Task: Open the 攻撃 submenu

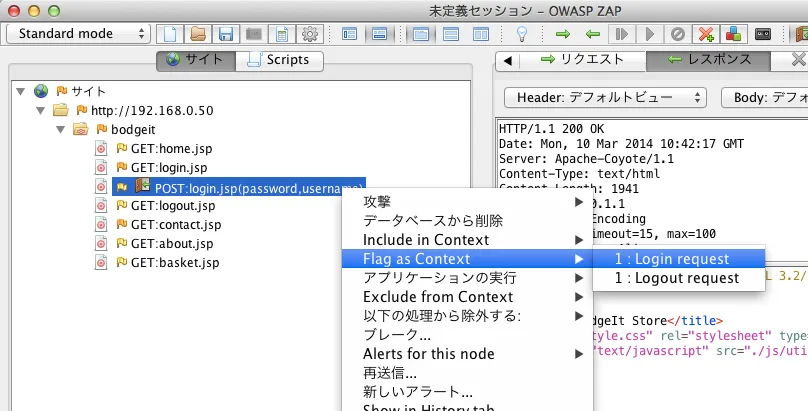Action: tap(467, 202)
